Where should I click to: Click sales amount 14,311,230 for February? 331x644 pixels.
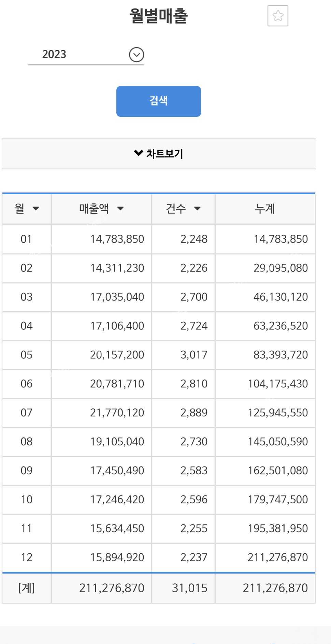117,268
